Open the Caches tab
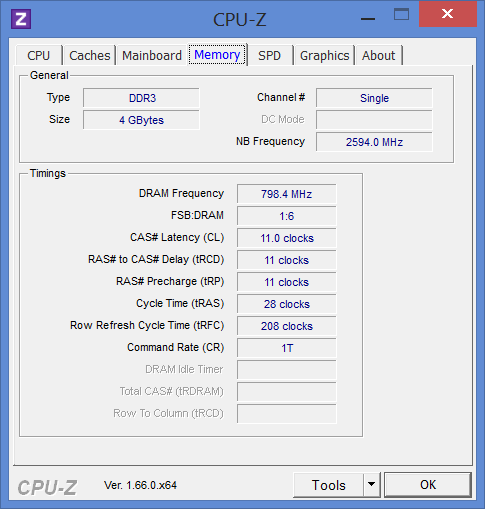The image size is (485, 509). click(x=89, y=55)
